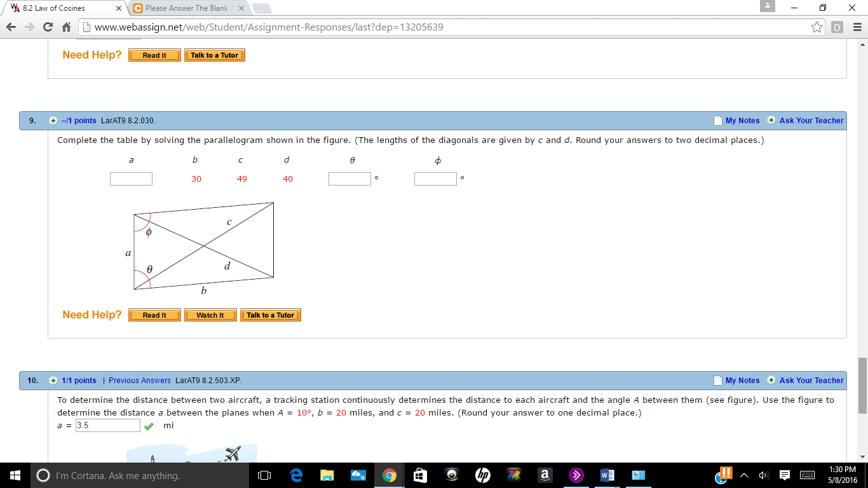Open the Action Center notifications

785,475
